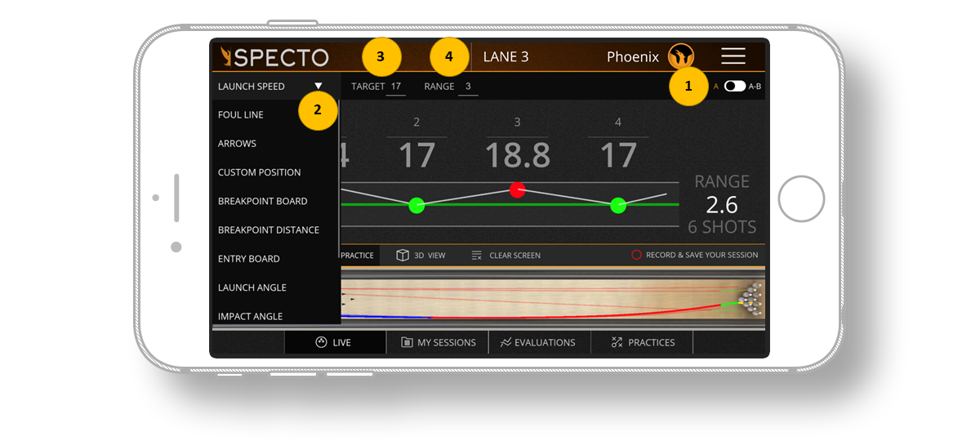Click the Practice label in toolbar

357,256
